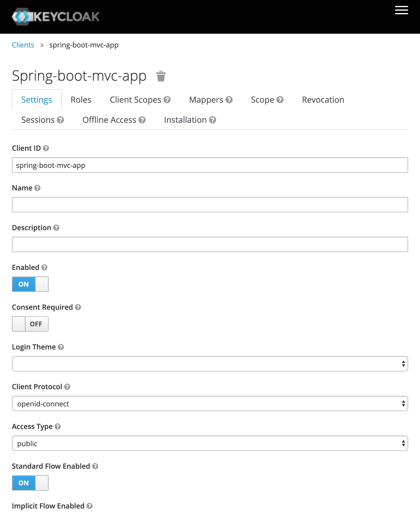
Task: Open the Login Theme dropdown
Action: click(x=210, y=364)
